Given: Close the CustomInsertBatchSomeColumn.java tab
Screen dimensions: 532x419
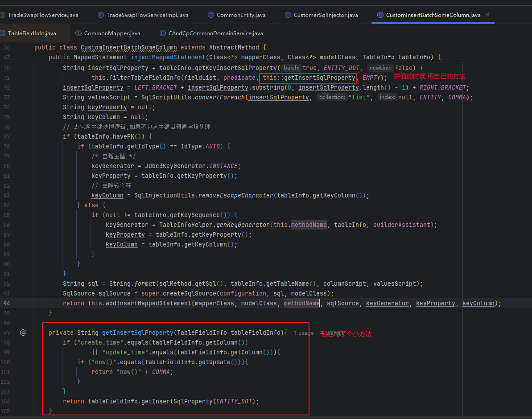Looking at the screenshot, I should point(487,15).
